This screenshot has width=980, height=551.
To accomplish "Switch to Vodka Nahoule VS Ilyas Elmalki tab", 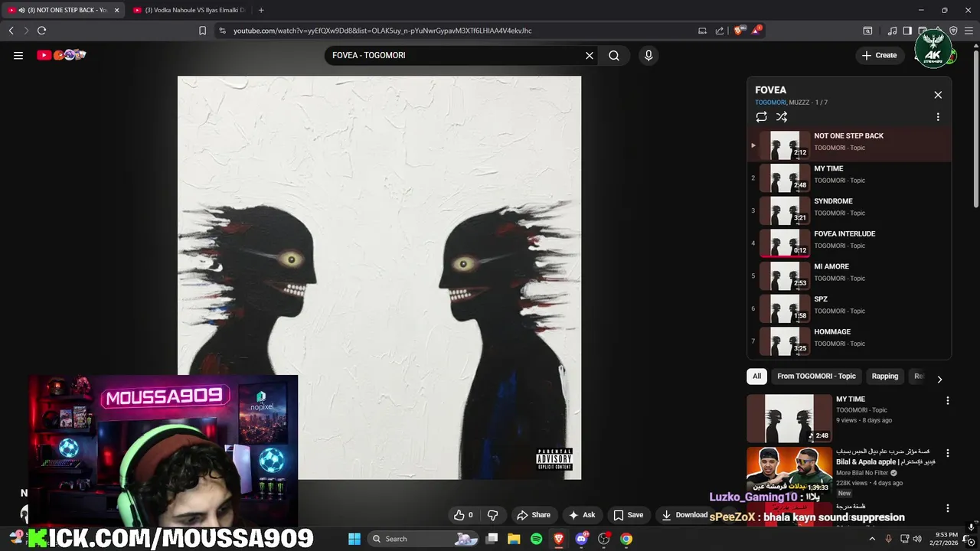I will coord(188,10).
